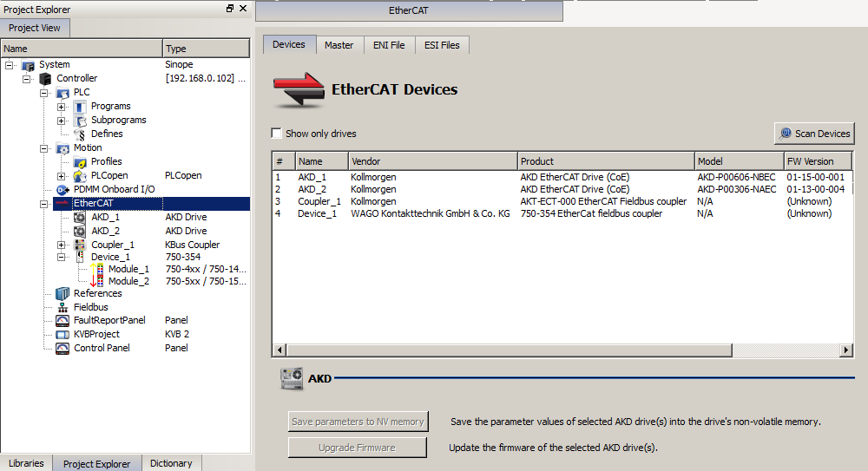Float the Project Explorer panel
The image size is (868, 471).
point(230,9)
